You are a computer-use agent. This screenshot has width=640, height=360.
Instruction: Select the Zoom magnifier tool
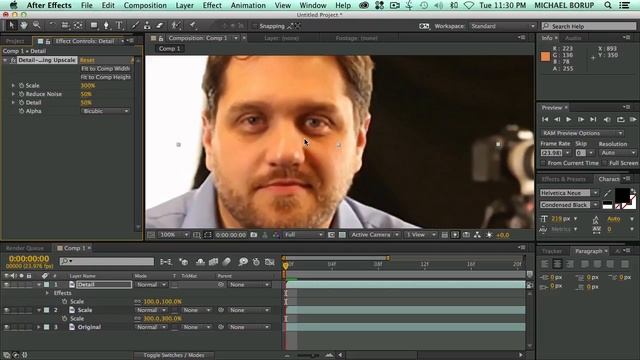pos(36,25)
